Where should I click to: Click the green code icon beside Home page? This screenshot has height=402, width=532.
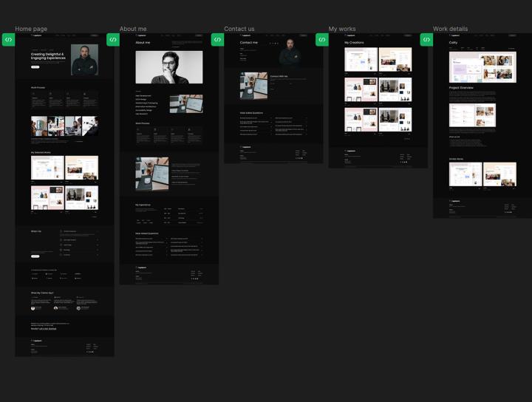[8, 40]
